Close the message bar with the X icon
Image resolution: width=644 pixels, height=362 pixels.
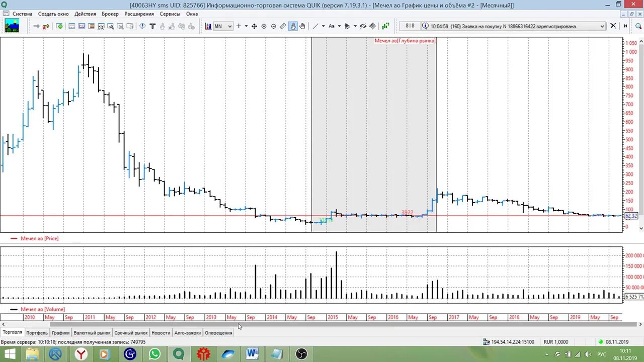pos(613,26)
